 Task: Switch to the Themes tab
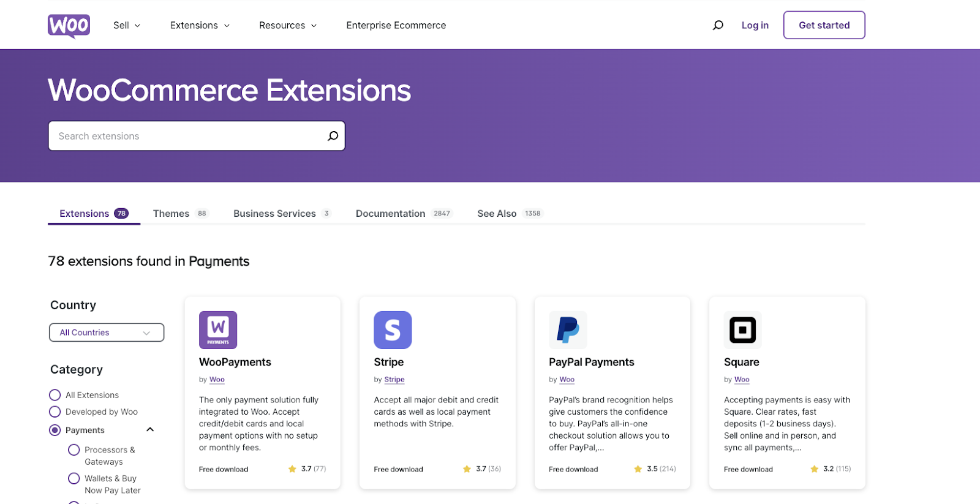tap(181, 213)
